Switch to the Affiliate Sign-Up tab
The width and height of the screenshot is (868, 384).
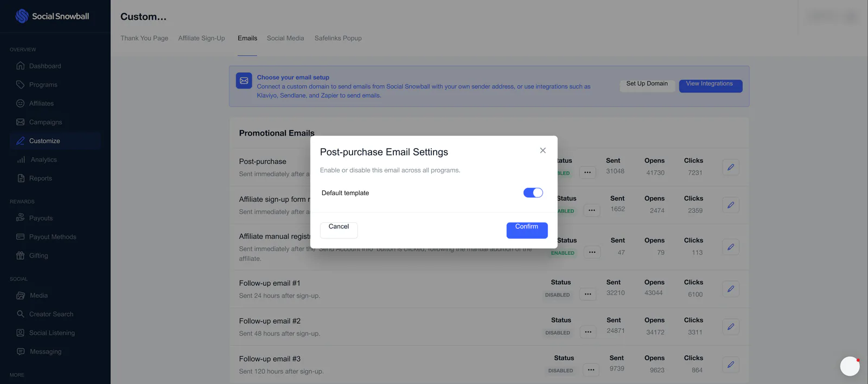(x=201, y=38)
